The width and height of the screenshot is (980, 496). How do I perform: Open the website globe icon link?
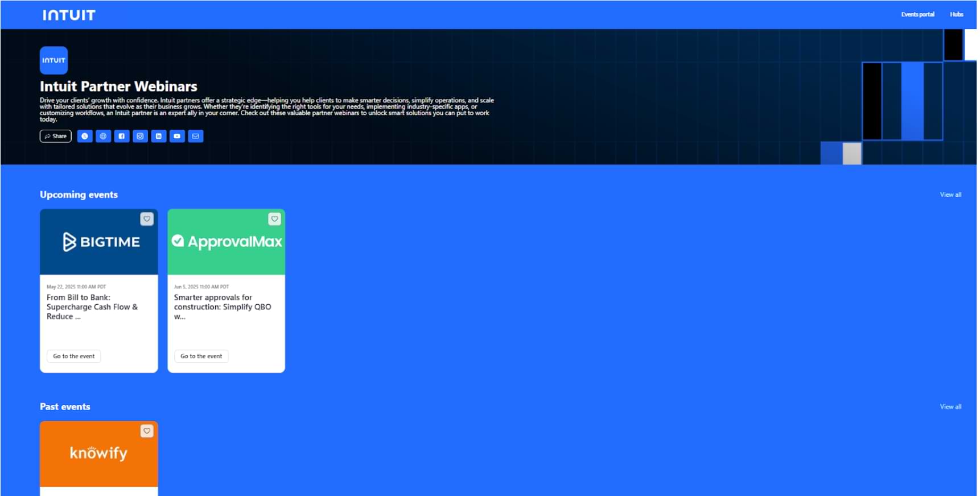(x=103, y=136)
